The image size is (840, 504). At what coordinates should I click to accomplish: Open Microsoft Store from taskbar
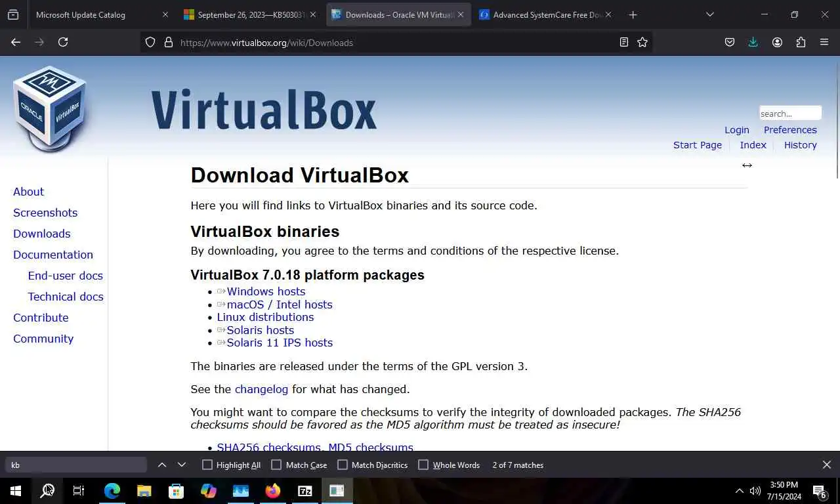pos(177,490)
